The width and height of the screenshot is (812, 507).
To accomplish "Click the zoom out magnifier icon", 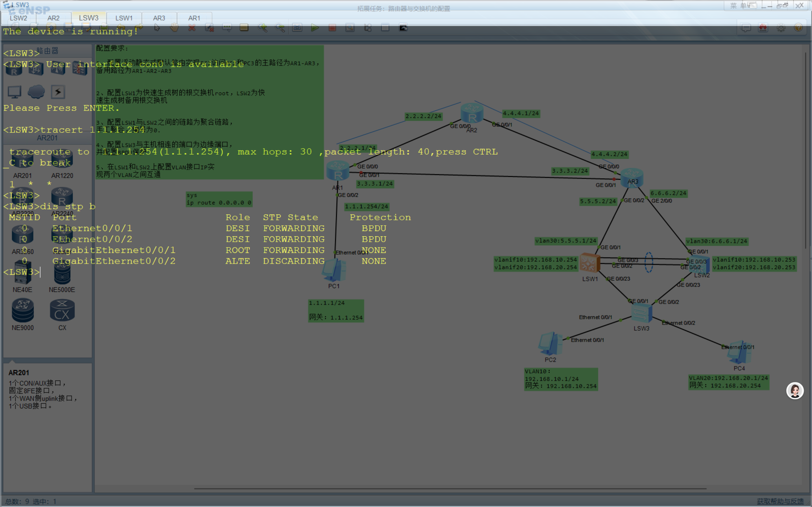I will click(280, 28).
